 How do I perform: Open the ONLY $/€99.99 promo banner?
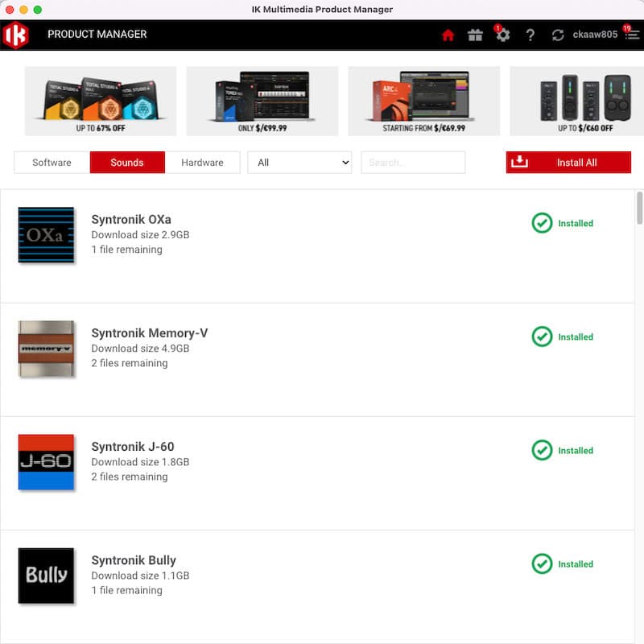pyautogui.click(x=262, y=101)
